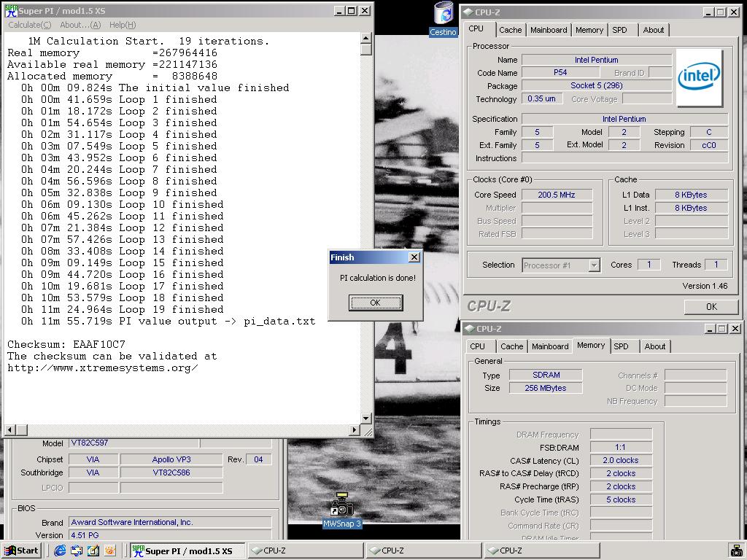
Task: Click the L1 Inst. cache value 8 KBytes
Action: (691, 208)
